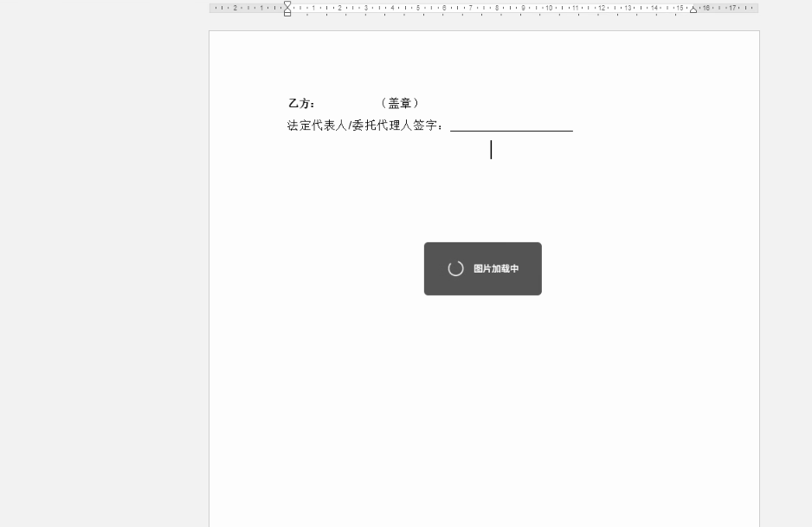This screenshot has height=527, width=812.
Task: Click the '法定代表人/委托代理人签字:' line
Action: tap(365, 125)
